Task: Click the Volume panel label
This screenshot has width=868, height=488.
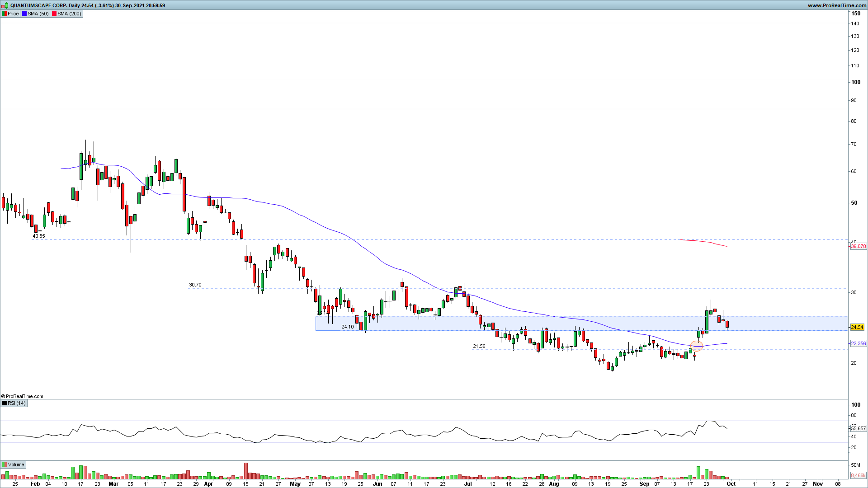Action: coord(16,465)
